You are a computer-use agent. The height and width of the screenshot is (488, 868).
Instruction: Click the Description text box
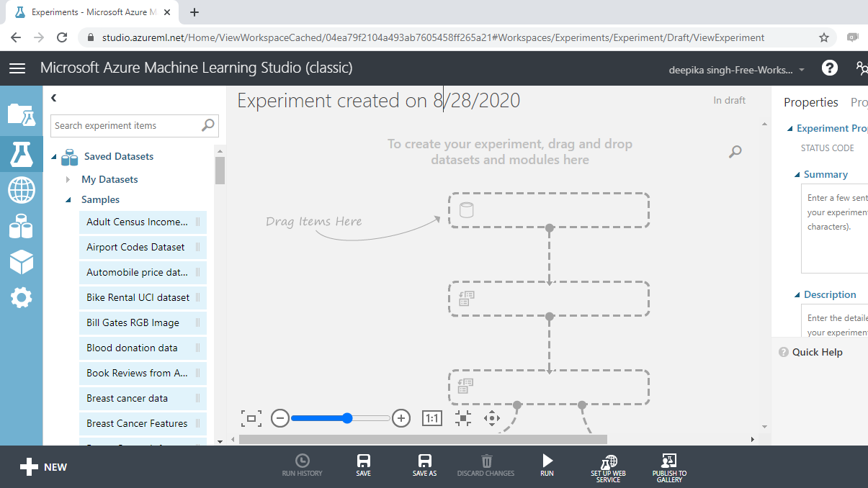[834, 320]
